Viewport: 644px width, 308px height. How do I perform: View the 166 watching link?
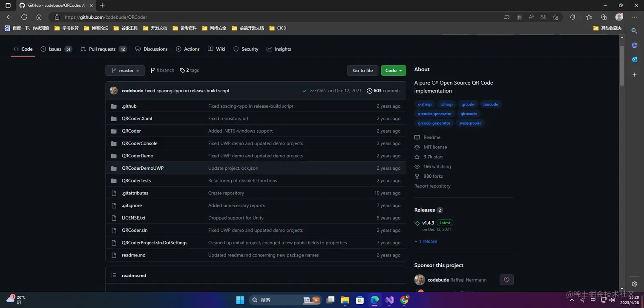[x=433, y=167]
